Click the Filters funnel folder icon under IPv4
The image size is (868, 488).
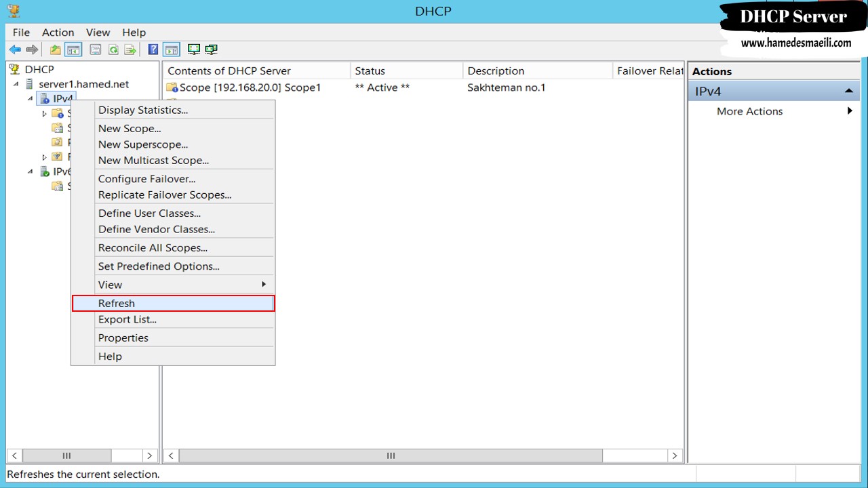click(x=58, y=157)
